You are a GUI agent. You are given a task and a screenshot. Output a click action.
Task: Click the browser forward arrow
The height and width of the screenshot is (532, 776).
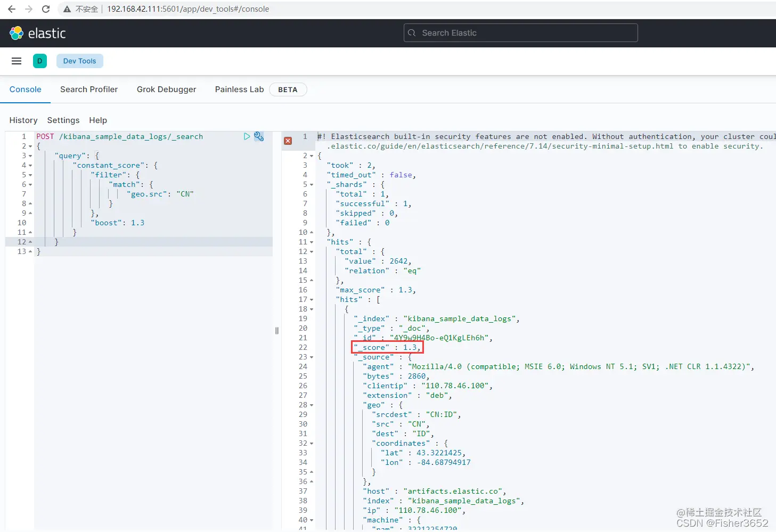[29, 9]
